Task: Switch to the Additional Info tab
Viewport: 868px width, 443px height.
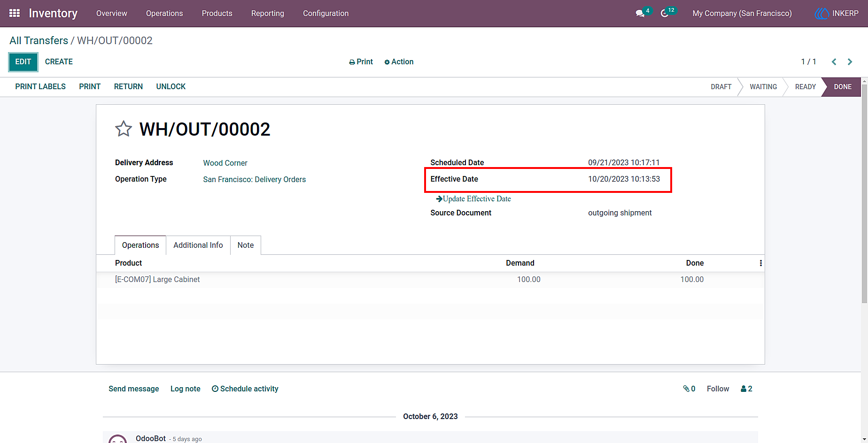Action: tap(198, 245)
